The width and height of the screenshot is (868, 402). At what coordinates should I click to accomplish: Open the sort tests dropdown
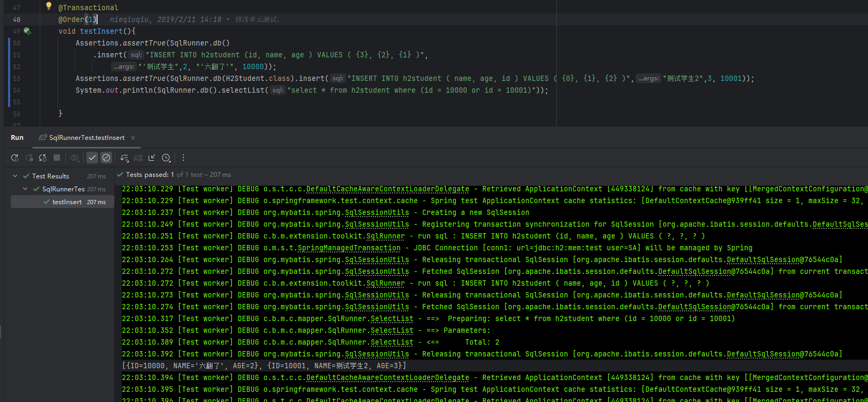pos(124,158)
